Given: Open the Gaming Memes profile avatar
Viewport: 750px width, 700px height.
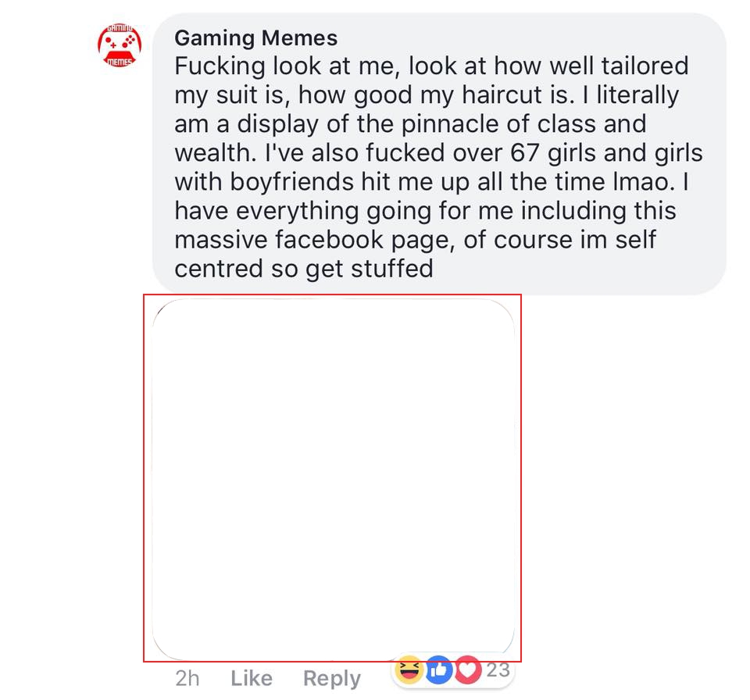Looking at the screenshot, I should (x=120, y=46).
